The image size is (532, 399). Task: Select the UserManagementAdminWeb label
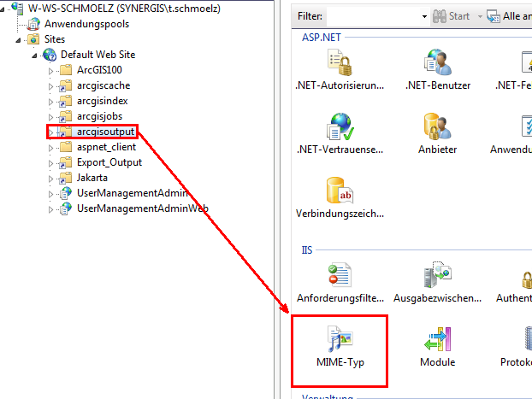pos(143,208)
